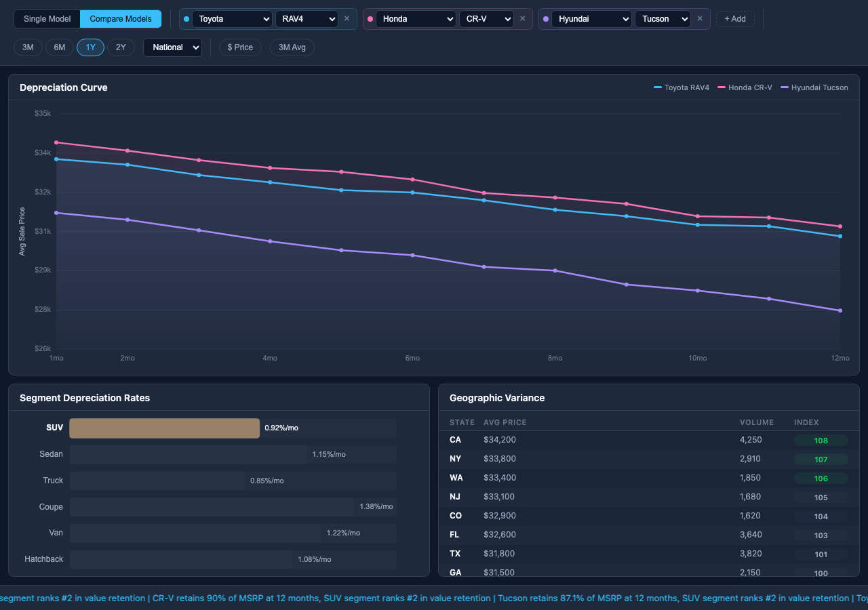Switch to 6M time range
The image size is (868, 610).
tap(60, 47)
